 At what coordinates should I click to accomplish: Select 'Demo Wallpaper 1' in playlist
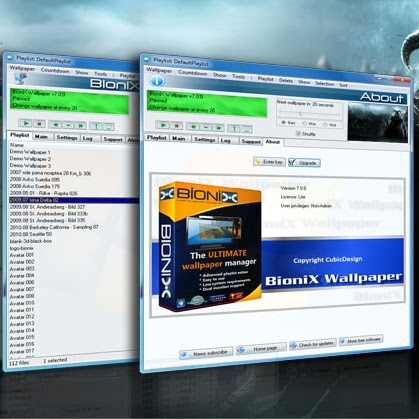(30, 152)
